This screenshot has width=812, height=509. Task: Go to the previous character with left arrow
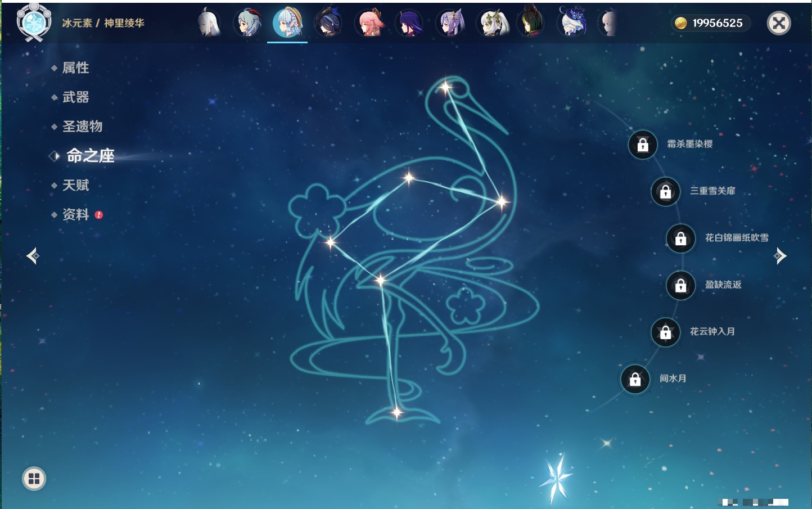(33, 256)
